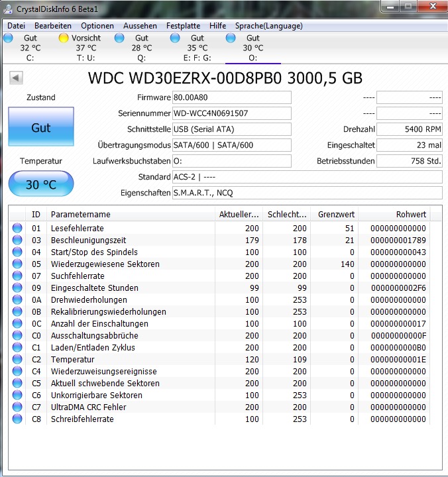
Task: Select the Beschleunigungszeit parameter name
Action: click(x=88, y=240)
